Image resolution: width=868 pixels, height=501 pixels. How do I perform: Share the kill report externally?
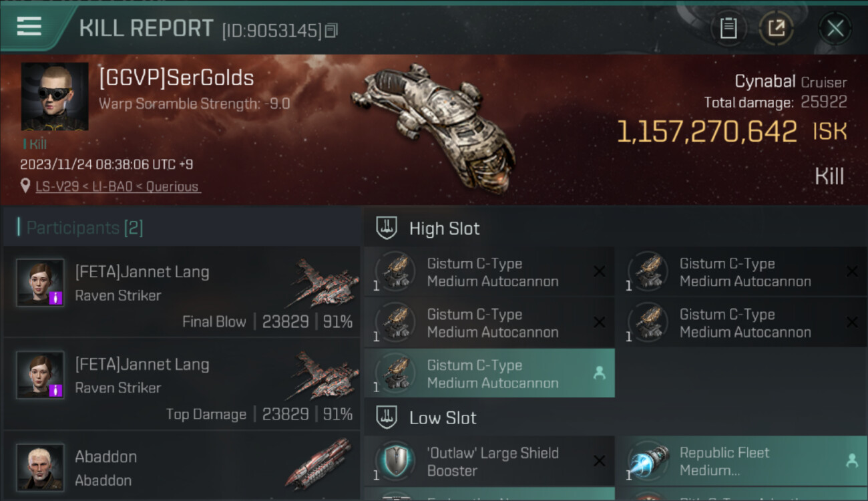click(x=776, y=28)
